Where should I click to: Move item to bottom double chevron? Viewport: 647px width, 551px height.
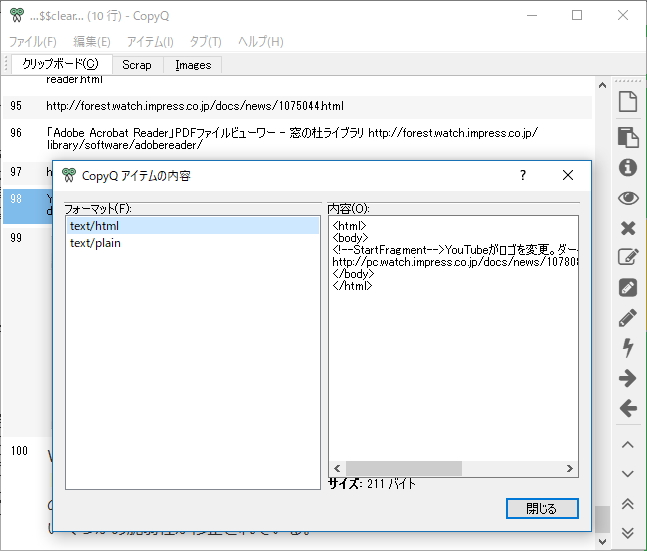pyautogui.click(x=628, y=533)
